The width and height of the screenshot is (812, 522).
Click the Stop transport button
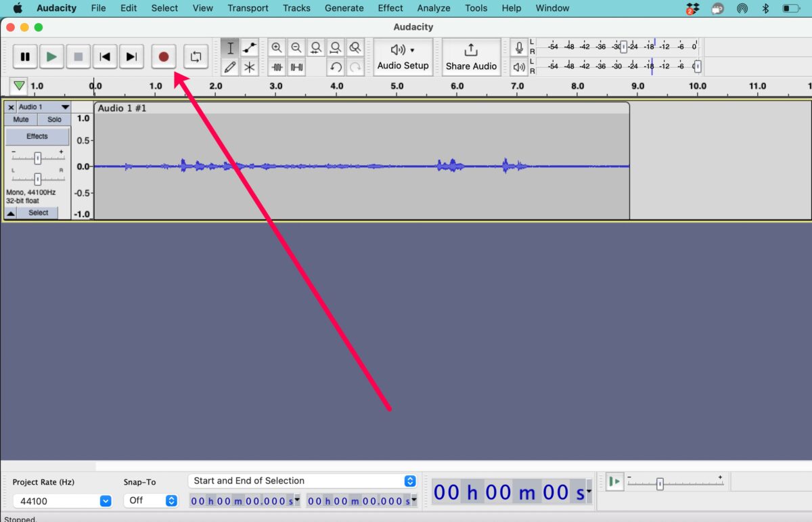click(78, 57)
